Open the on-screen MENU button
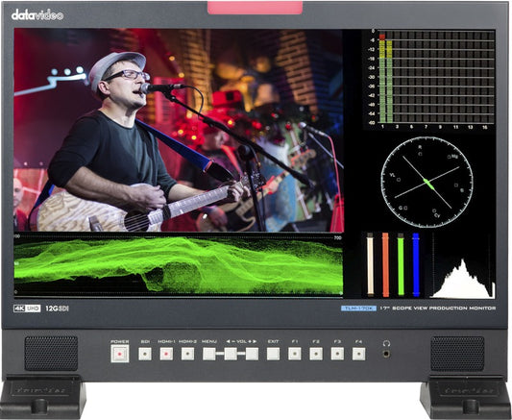The height and width of the screenshot is (420, 512). tap(209, 354)
